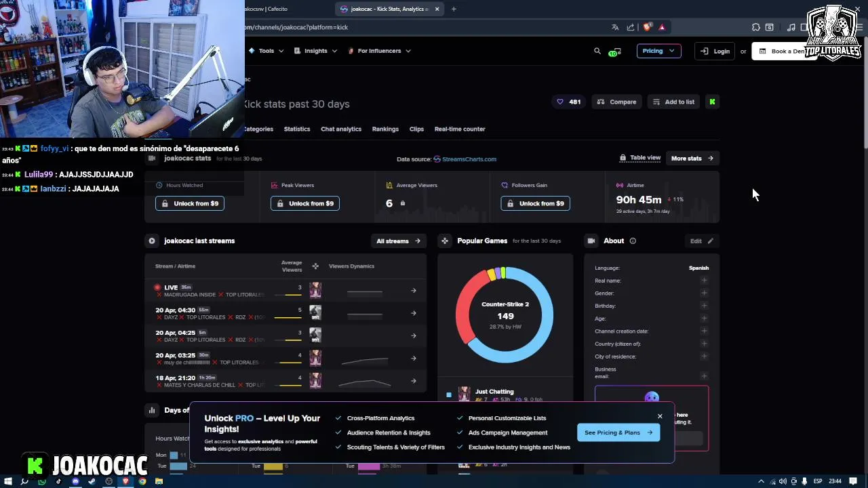
Task: Select the joakocac Kick Stats browser tab
Action: tap(390, 9)
